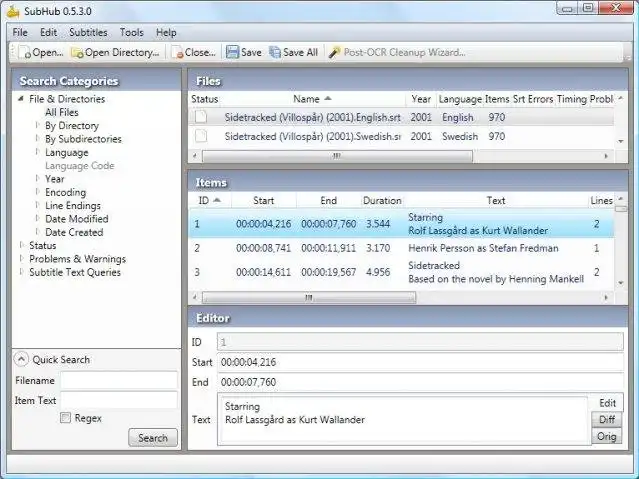This screenshot has height=479, width=639.
Task: Expand the Line Endings tree node
Action: click(x=37, y=205)
